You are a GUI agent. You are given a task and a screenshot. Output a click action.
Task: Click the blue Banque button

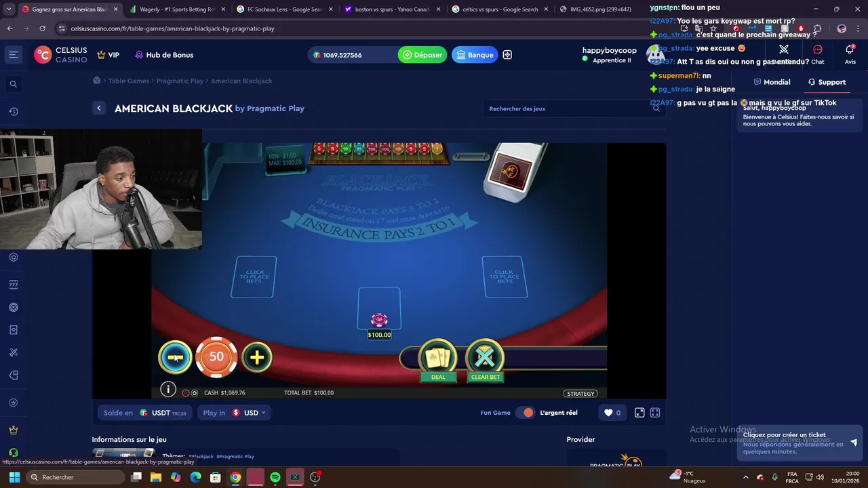[475, 55]
